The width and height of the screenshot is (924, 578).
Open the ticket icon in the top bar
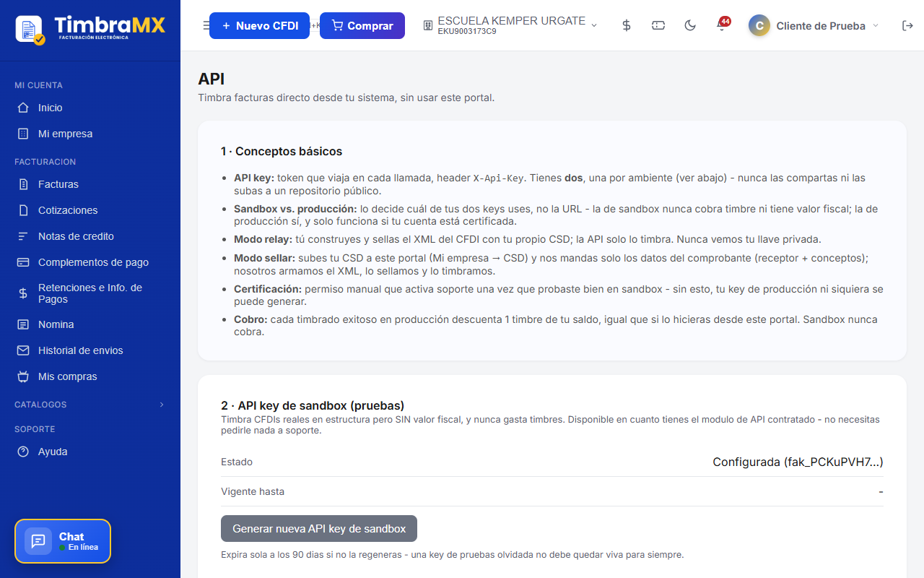point(658,25)
